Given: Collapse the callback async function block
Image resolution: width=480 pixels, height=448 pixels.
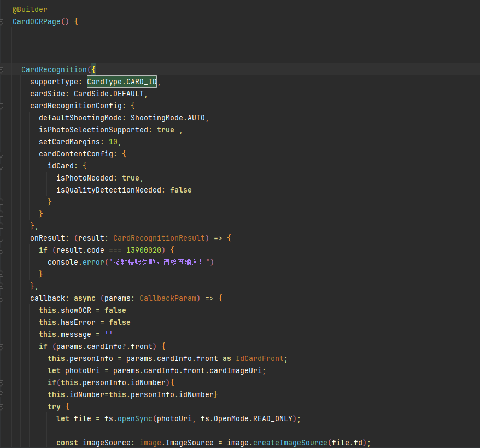Looking at the screenshot, I should (2, 299).
